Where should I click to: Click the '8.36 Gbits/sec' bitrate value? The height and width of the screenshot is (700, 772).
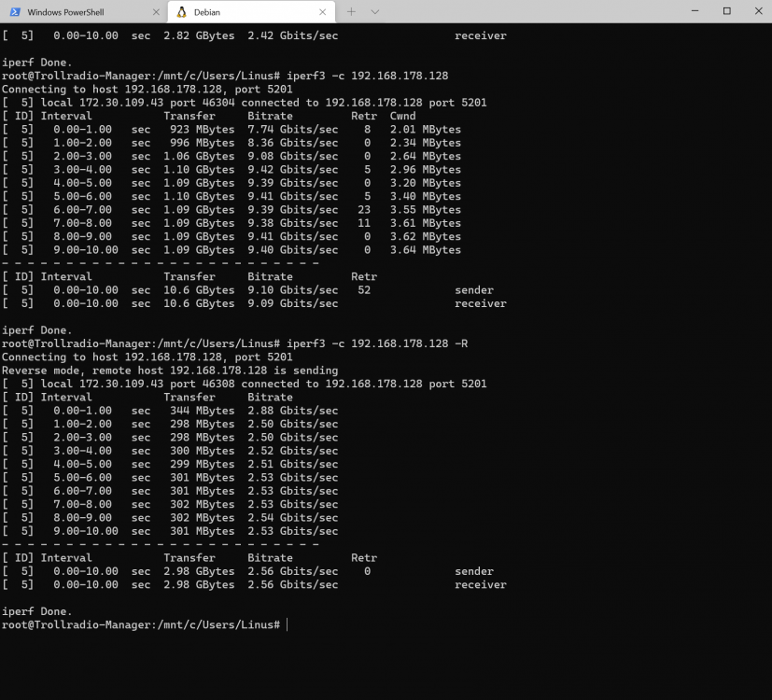(292, 143)
